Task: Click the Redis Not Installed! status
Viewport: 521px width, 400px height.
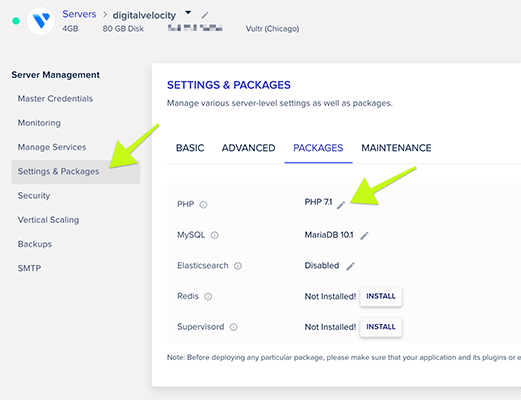Action: pos(330,296)
